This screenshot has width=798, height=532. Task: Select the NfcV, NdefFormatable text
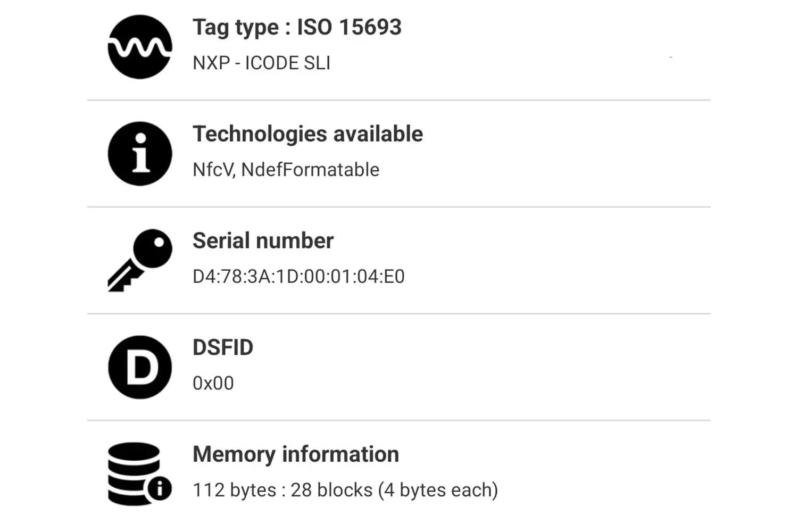(x=285, y=169)
